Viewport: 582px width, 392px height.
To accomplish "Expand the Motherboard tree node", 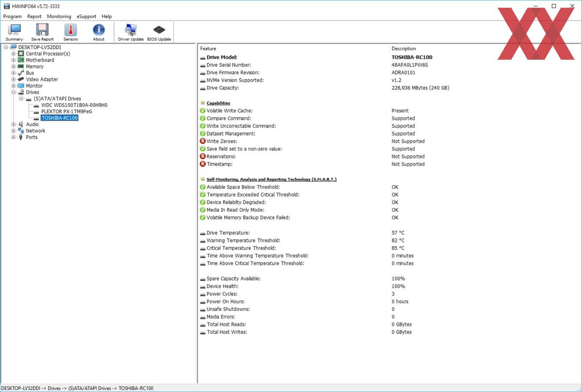I will (13, 60).
